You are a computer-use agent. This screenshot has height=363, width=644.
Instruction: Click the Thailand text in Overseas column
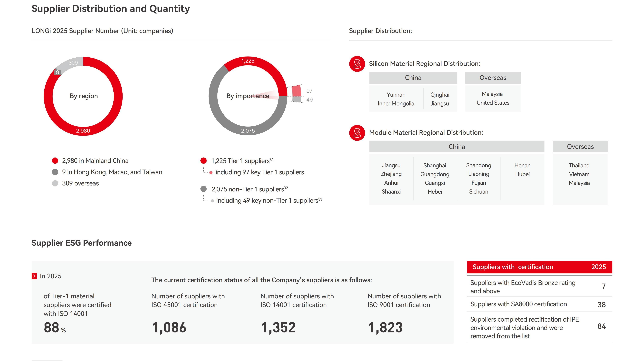(579, 165)
